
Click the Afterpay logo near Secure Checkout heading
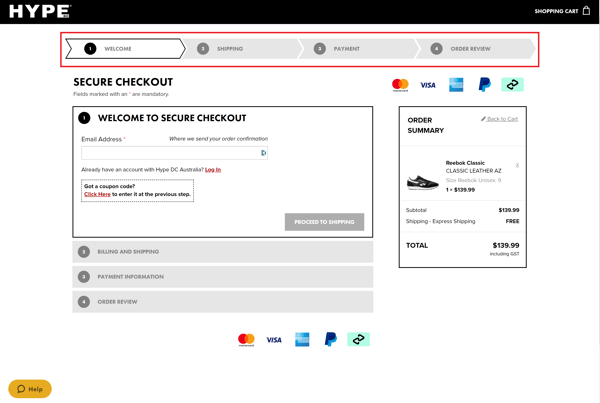tap(512, 85)
